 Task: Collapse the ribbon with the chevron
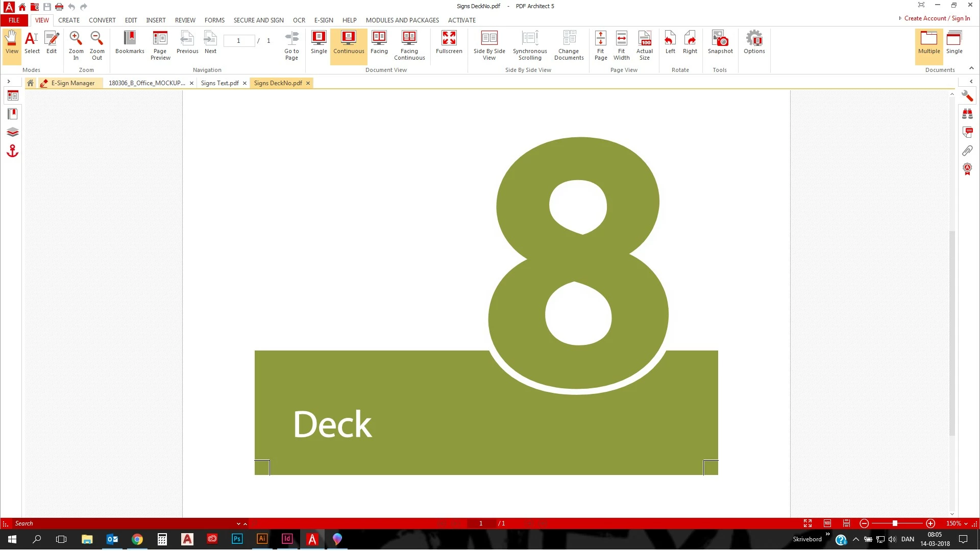971,68
